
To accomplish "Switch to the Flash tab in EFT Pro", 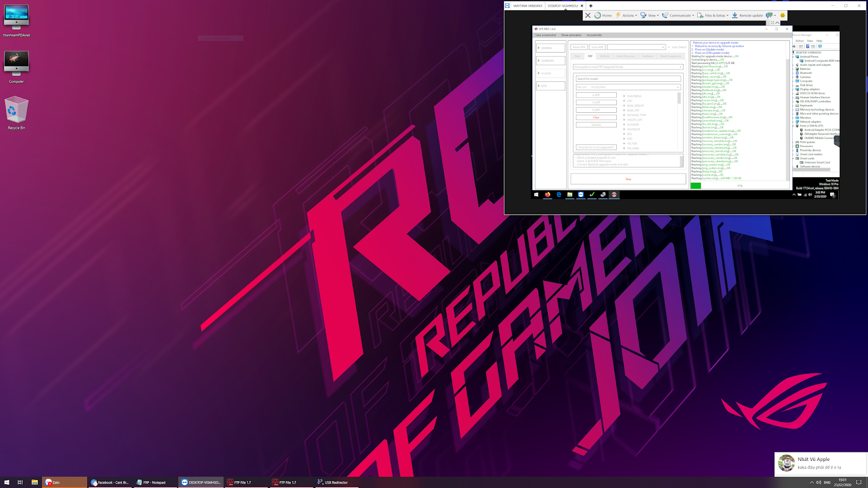I will pyautogui.click(x=578, y=56).
